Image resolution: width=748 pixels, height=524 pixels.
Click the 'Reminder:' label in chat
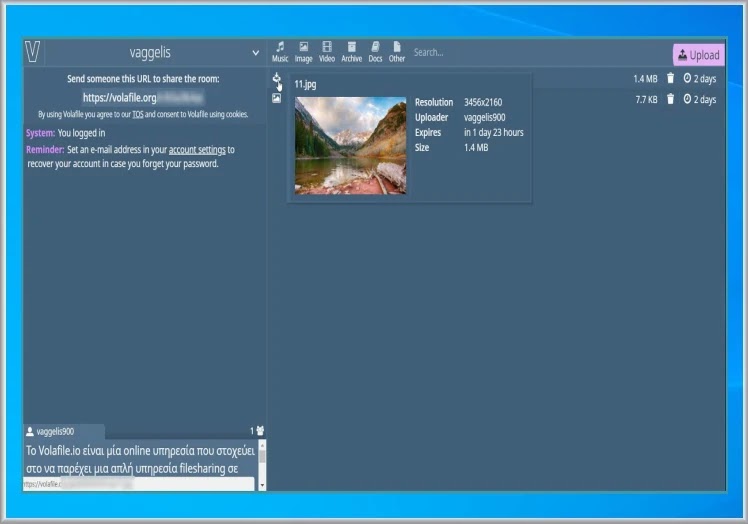pos(45,150)
